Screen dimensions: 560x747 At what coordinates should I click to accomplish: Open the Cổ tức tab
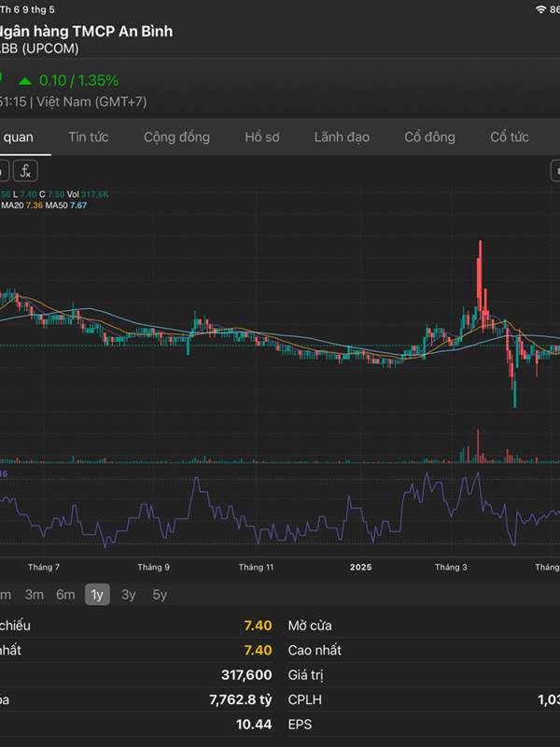(510, 137)
